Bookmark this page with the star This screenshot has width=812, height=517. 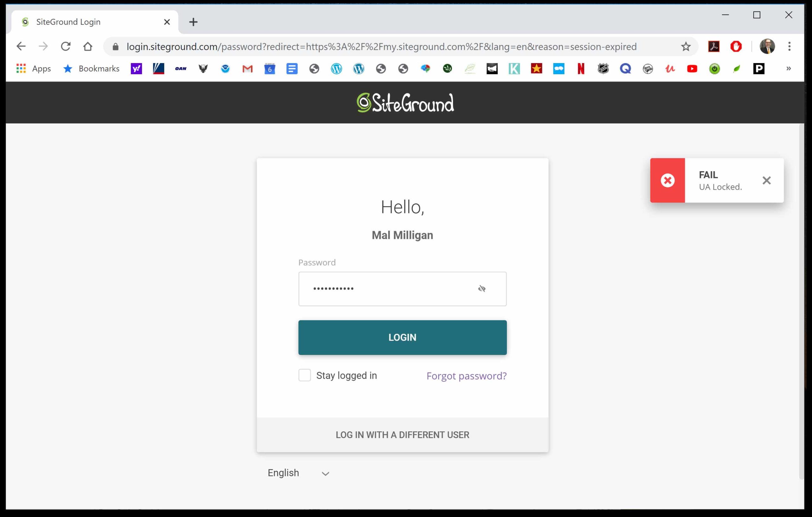click(x=685, y=47)
